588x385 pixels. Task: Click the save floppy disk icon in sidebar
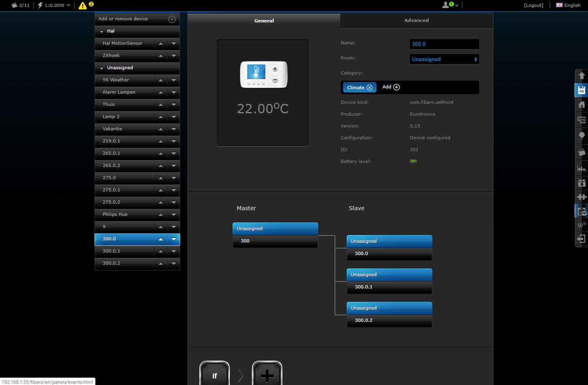[581, 90]
